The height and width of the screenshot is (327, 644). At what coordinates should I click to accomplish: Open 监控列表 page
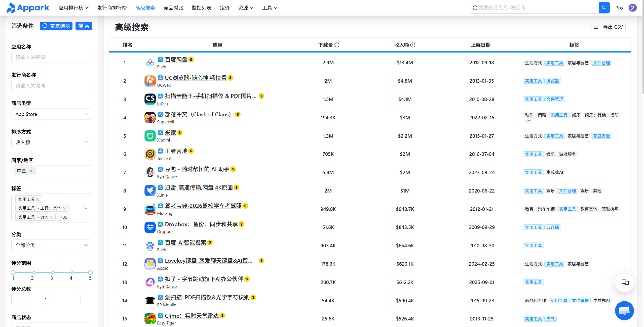tap(202, 8)
